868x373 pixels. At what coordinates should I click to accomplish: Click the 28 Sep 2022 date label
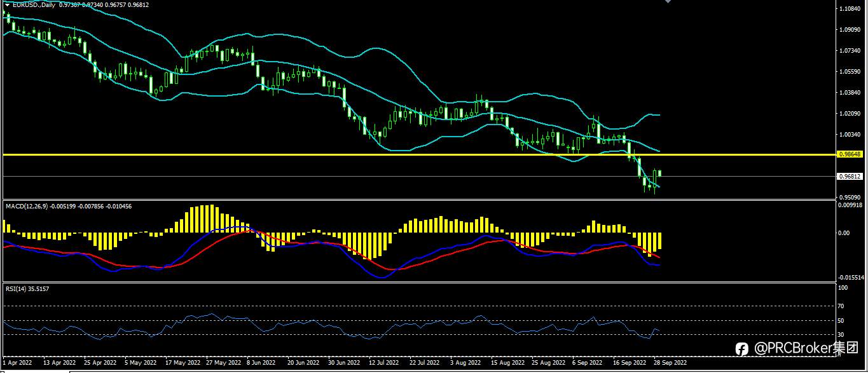(670, 363)
